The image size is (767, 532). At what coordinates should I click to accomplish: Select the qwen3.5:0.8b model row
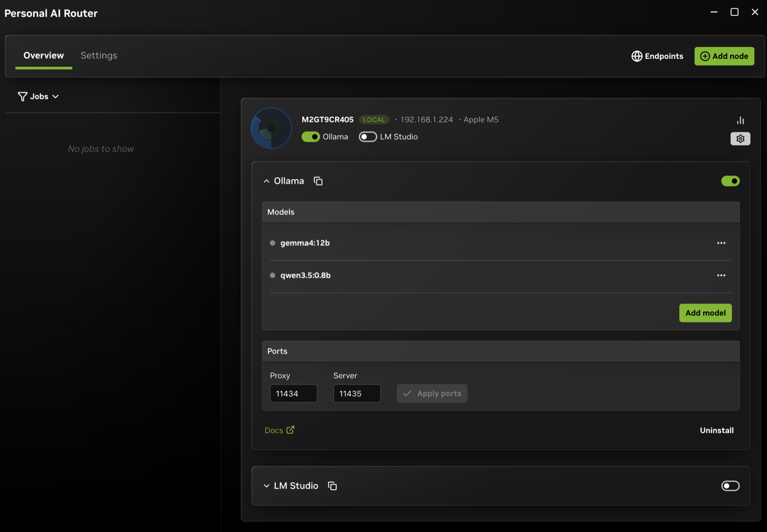tap(500, 275)
